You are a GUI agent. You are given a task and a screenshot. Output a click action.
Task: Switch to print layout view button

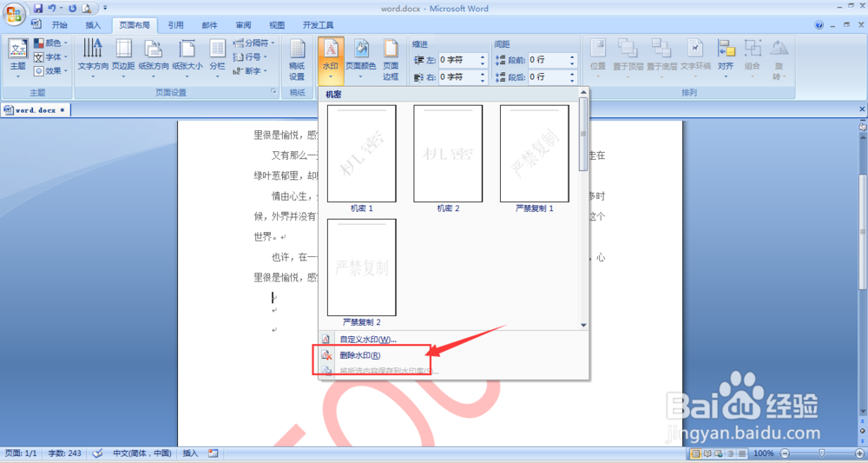coord(696,453)
